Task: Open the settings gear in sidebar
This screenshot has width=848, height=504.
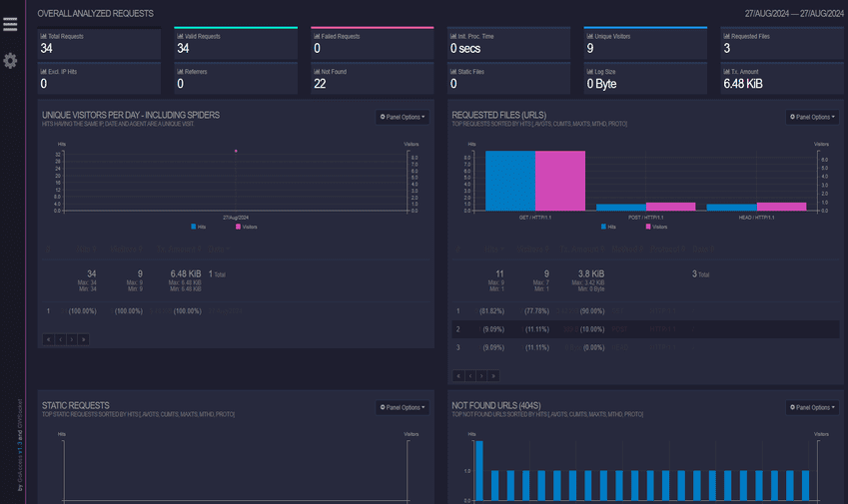Action: pos(10,61)
